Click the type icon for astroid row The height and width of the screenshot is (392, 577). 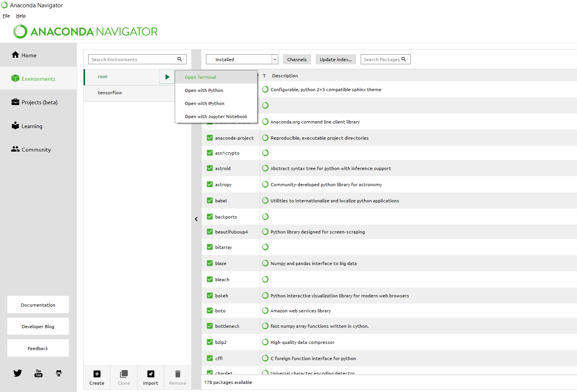[265, 168]
